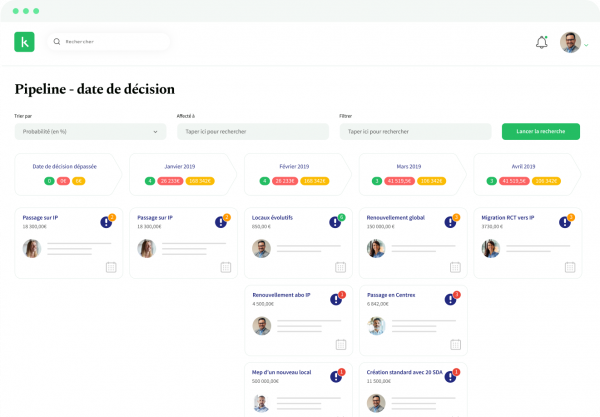600x417 pixels.
Task: Click alert icon on Renouvellement global card
Action: point(451,221)
